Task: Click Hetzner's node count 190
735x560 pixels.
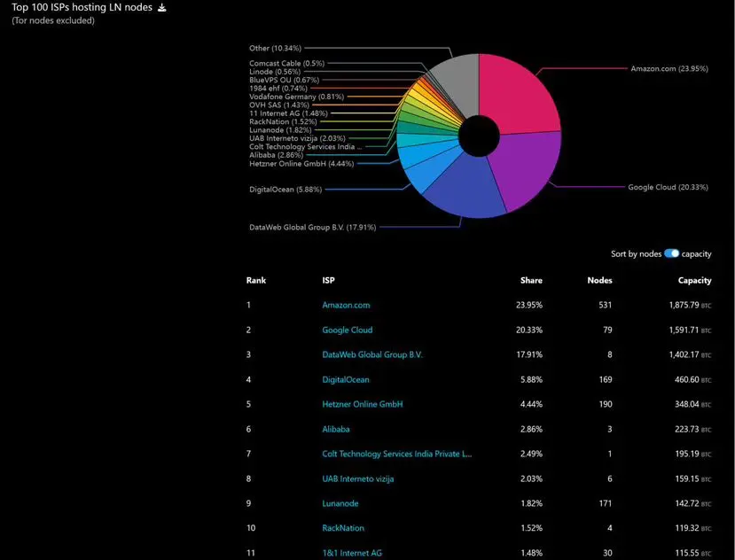Action: (606, 404)
